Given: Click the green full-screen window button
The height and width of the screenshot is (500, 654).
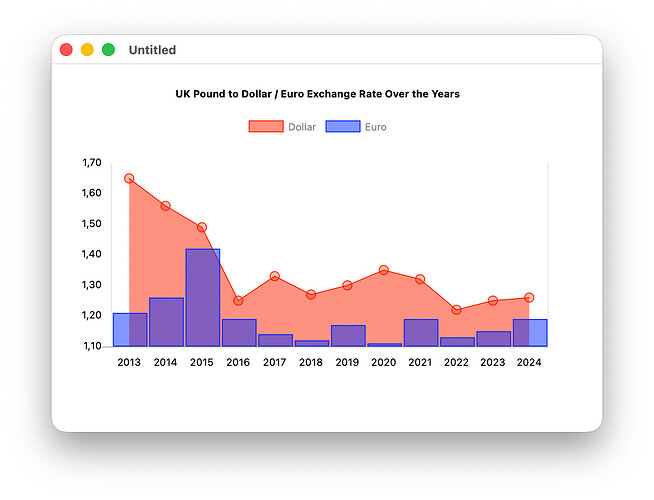Looking at the screenshot, I should coord(108,50).
